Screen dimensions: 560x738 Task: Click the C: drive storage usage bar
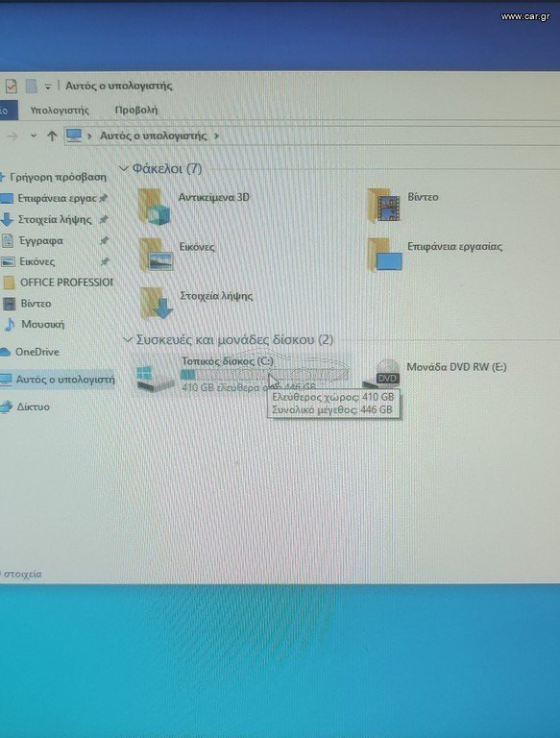[x=264, y=375]
